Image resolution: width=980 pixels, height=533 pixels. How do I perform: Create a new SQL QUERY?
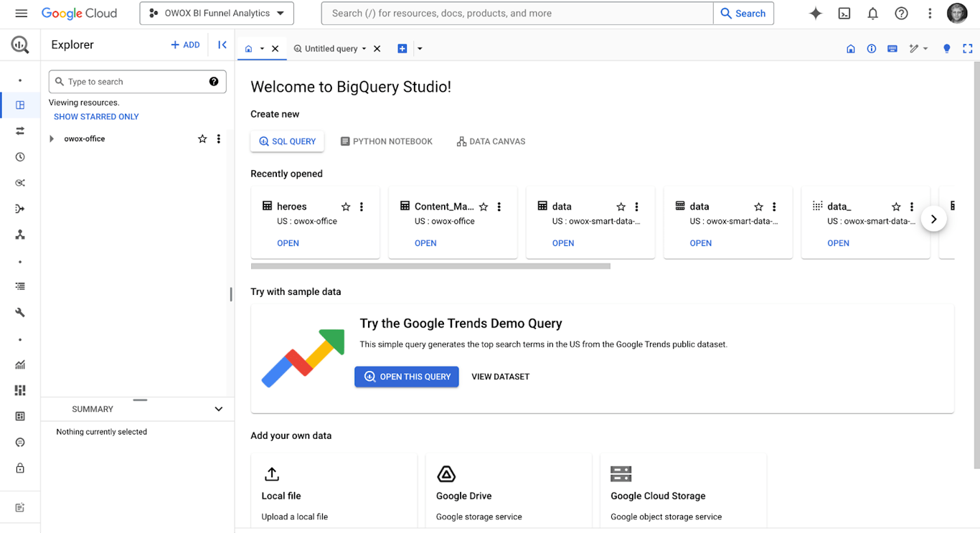pos(287,141)
